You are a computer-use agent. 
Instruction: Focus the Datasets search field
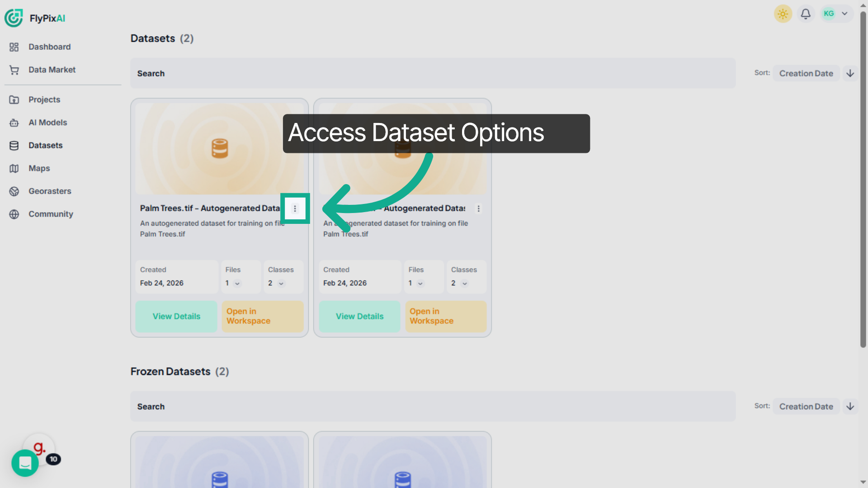pos(433,73)
